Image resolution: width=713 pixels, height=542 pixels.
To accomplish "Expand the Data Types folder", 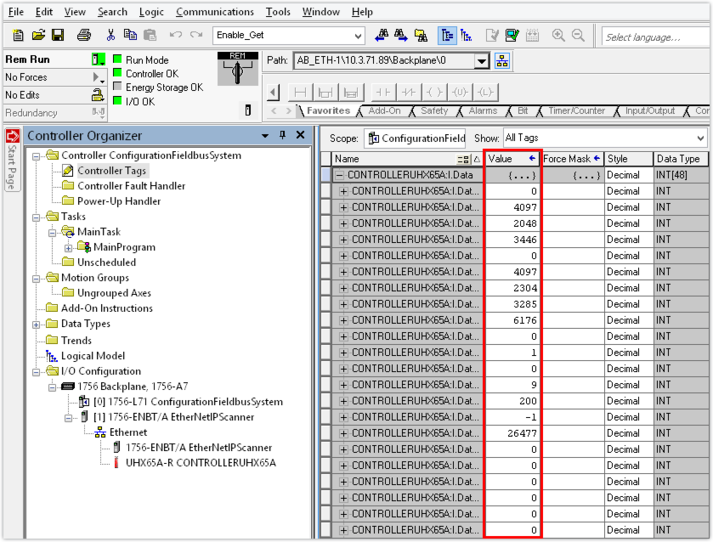I will [37, 324].
